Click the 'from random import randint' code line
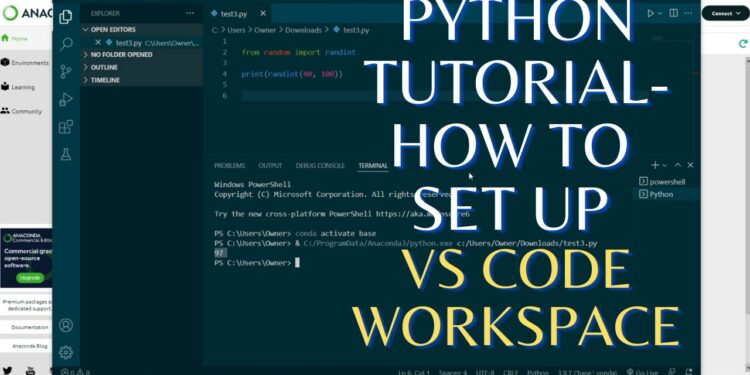This screenshot has width=750, height=375. tap(298, 52)
